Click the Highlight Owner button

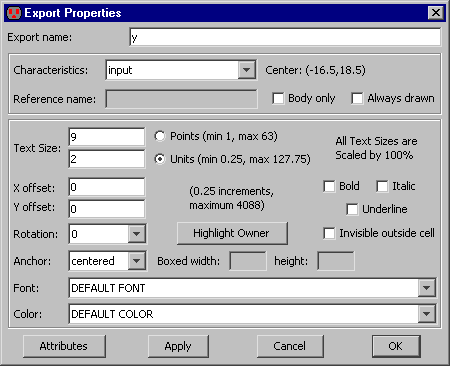tap(232, 233)
